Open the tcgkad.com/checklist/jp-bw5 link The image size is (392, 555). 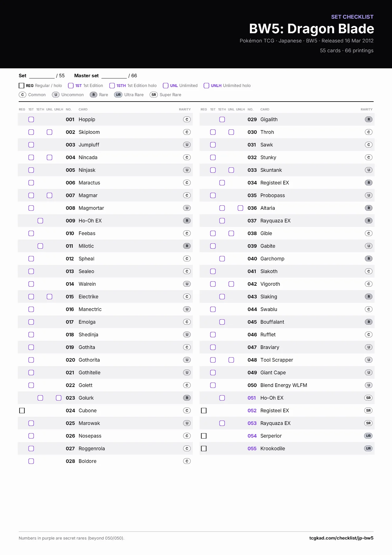pos(341,538)
